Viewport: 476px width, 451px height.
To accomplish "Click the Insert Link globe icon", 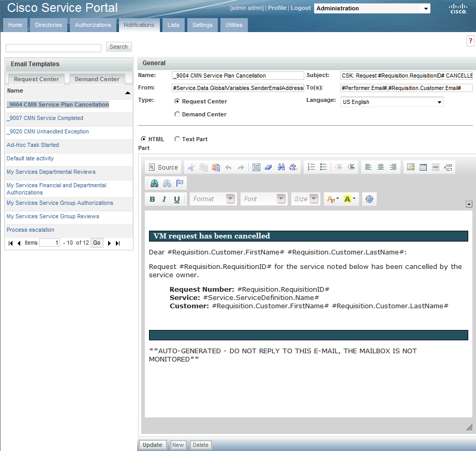I will [154, 183].
